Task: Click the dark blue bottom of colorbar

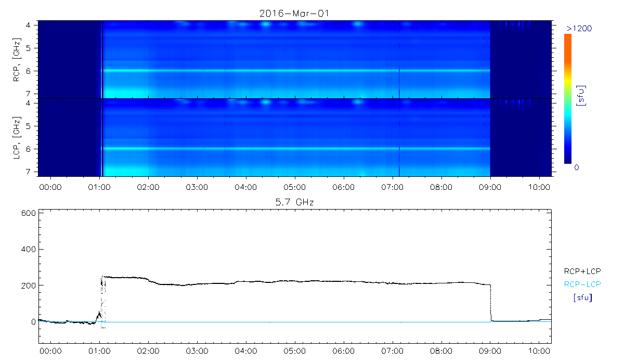Action: [568, 159]
